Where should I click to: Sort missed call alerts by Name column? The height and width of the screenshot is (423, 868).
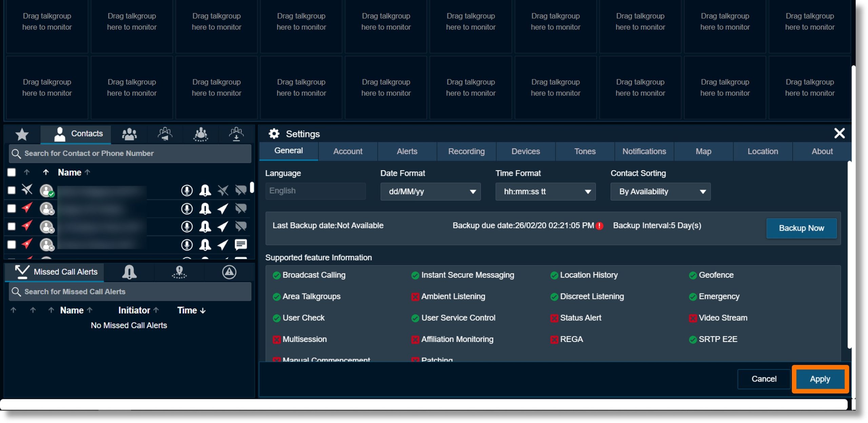coord(76,311)
